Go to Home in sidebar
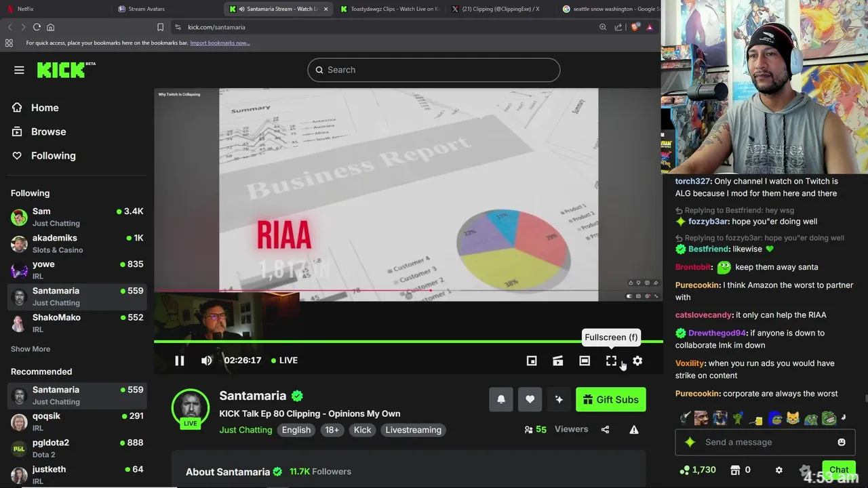Image resolution: width=868 pixels, height=488 pixels. (35, 108)
